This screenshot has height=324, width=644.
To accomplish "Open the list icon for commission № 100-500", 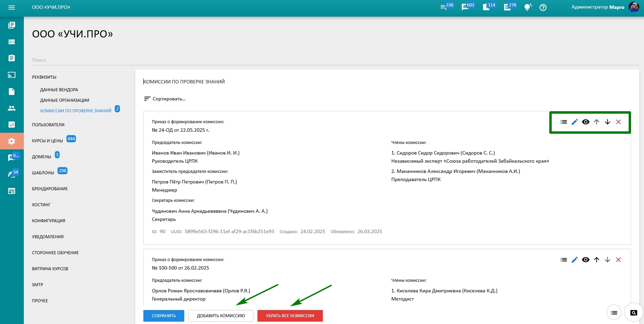I will 564,260.
